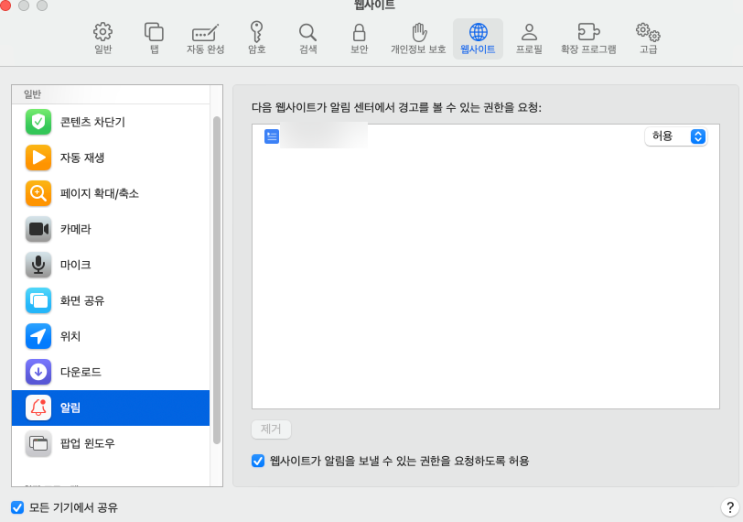
Task: Switch to the 검색 (Search) tab
Action: point(308,39)
